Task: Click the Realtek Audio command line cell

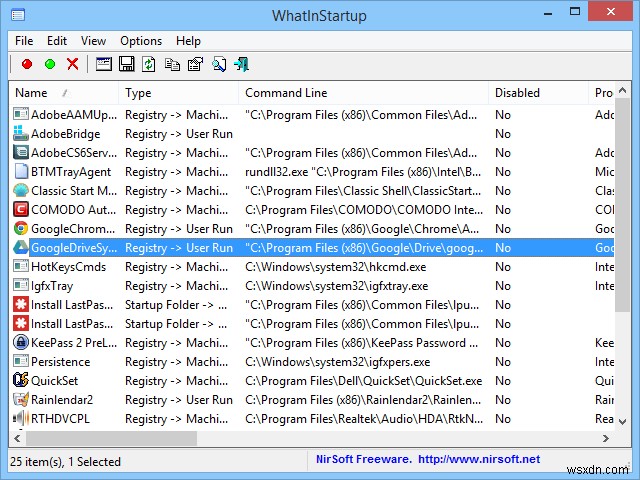Action: point(364,419)
